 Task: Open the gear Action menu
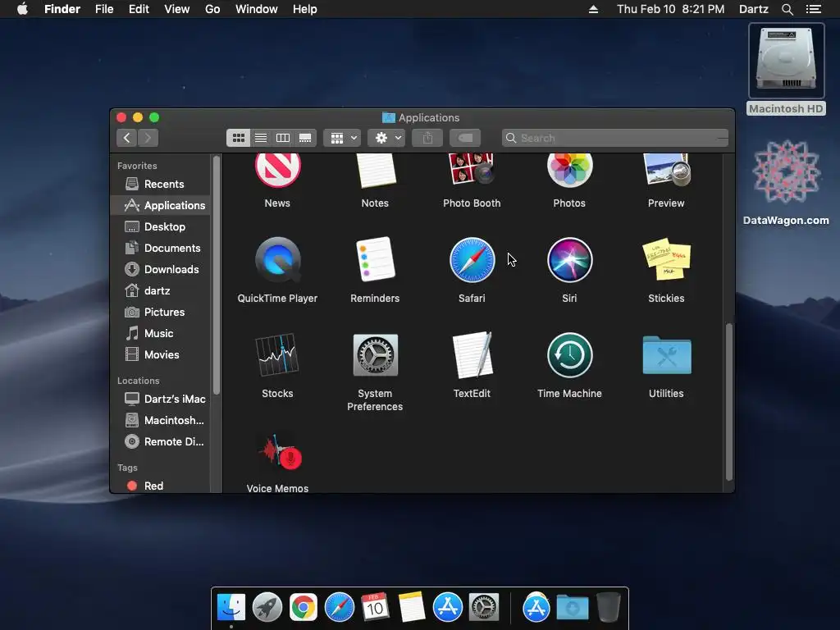click(387, 138)
